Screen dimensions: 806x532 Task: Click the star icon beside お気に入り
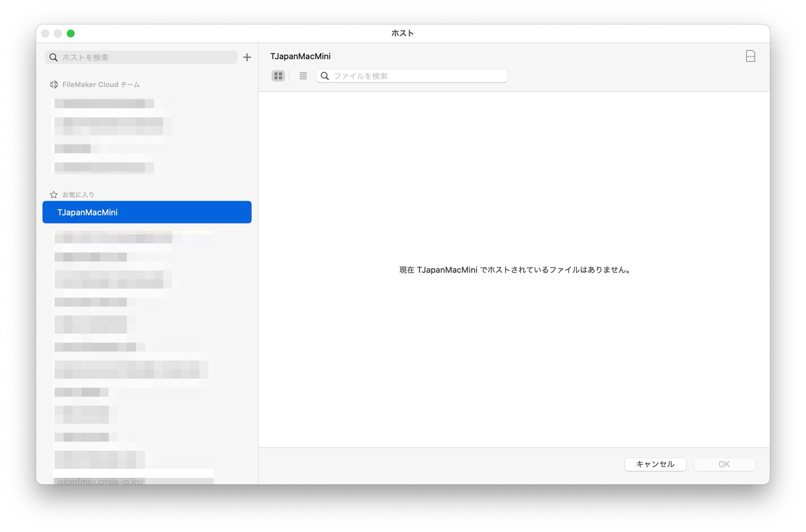54,195
